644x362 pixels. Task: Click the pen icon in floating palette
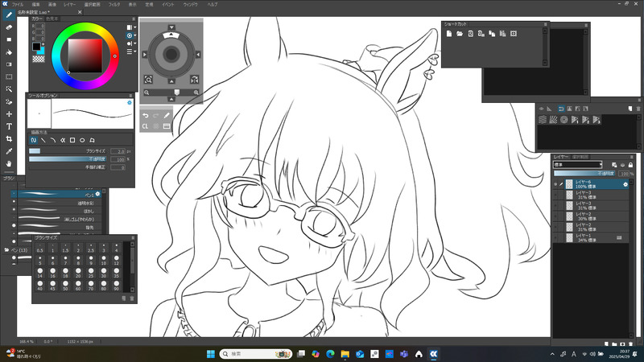click(x=167, y=116)
